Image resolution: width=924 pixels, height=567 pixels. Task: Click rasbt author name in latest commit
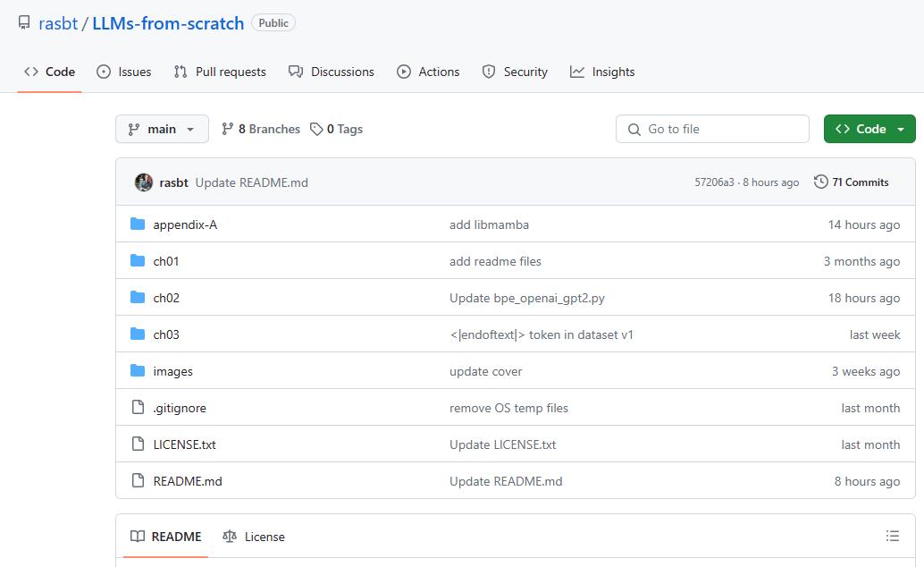[x=174, y=182]
